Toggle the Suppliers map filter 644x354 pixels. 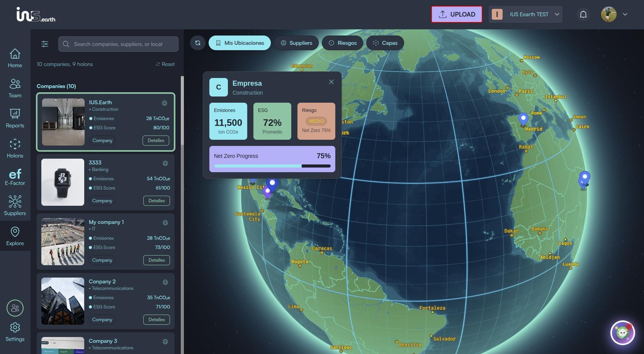click(296, 43)
